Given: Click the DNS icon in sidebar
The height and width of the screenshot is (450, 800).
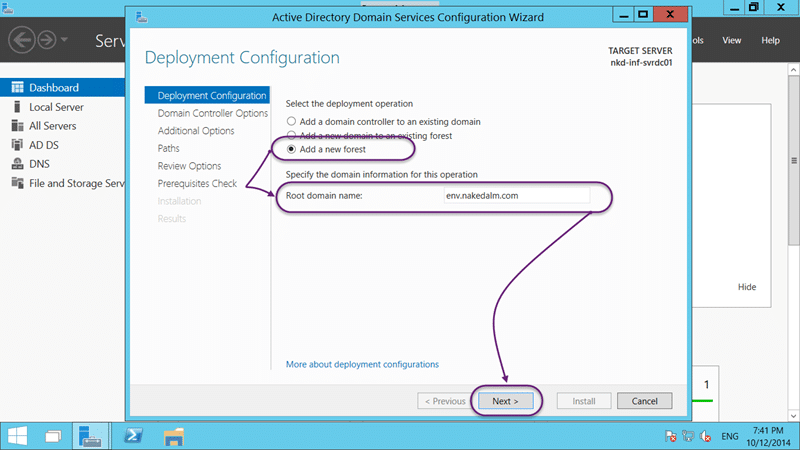Looking at the screenshot, I should (17, 164).
